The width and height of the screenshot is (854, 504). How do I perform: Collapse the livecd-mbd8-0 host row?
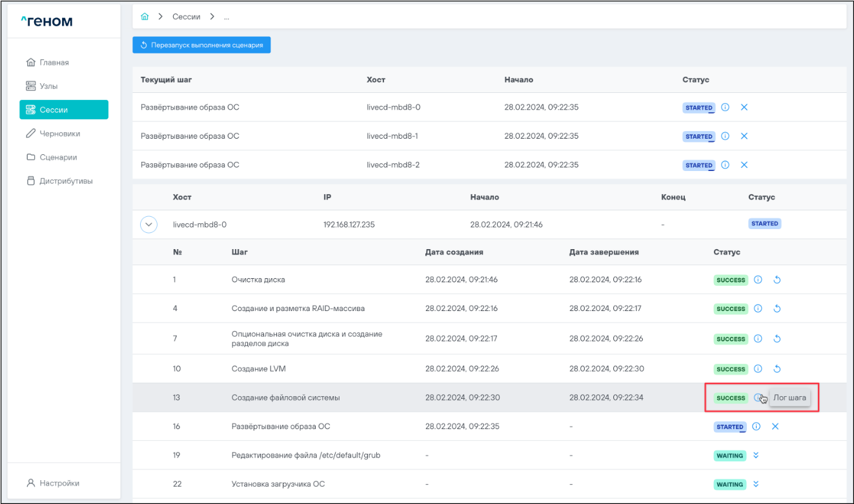149,225
